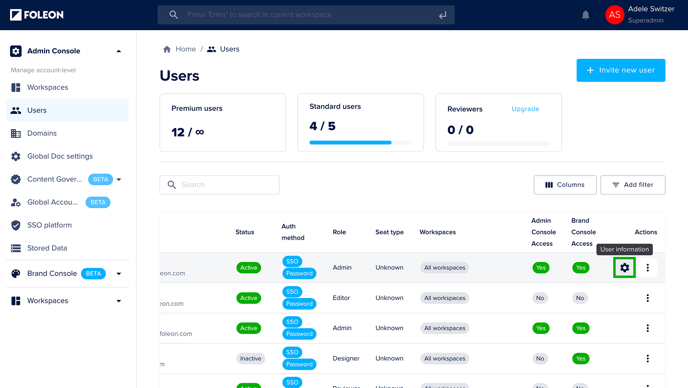The height and width of the screenshot is (388, 688).
Task: Expand the bottom Workspaces section arrow
Action: tap(118, 301)
